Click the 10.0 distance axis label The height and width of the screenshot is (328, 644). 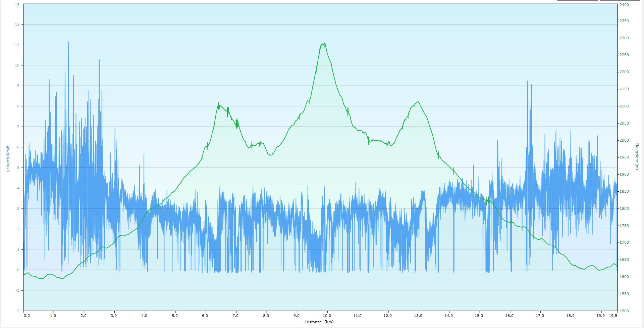coord(327,316)
